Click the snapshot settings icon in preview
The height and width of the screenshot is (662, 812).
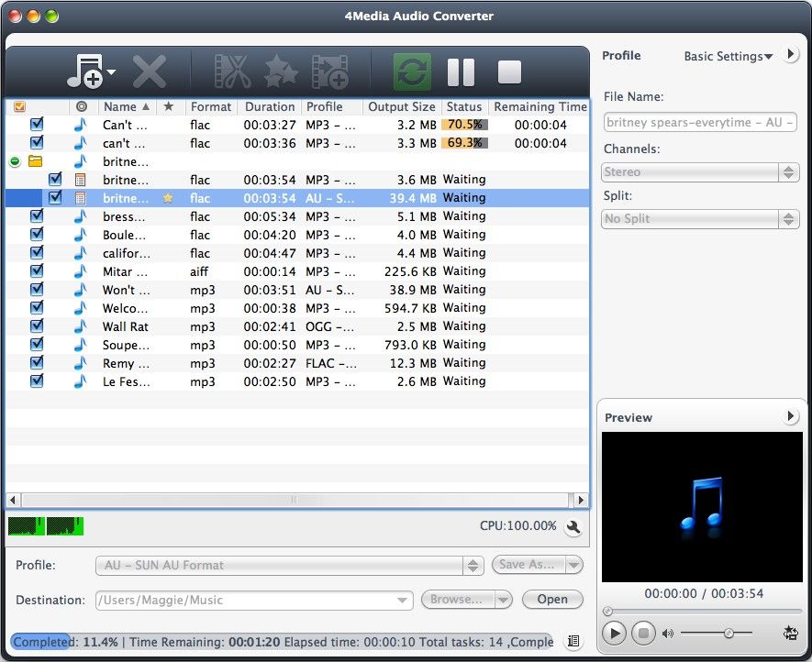click(x=791, y=633)
